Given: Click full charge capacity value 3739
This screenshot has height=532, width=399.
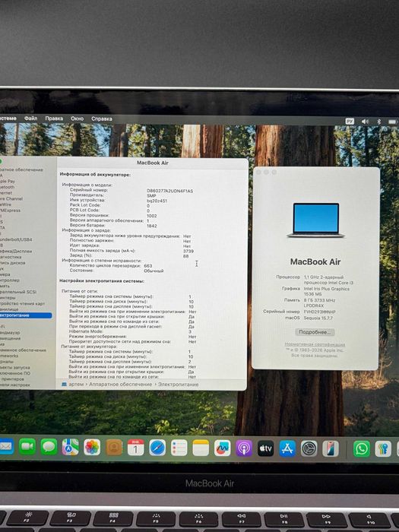Looking at the screenshot, I should pyautogui.click(x=188, y=251).
